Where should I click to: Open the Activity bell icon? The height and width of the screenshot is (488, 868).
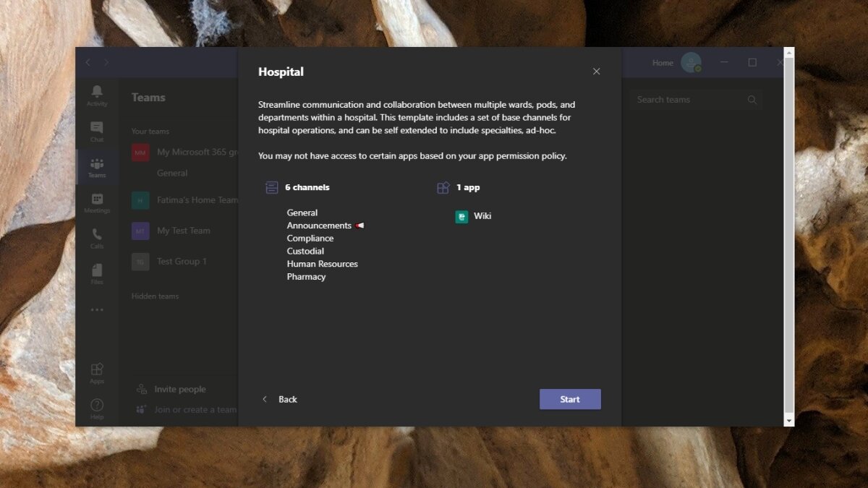tap(96, 93)
